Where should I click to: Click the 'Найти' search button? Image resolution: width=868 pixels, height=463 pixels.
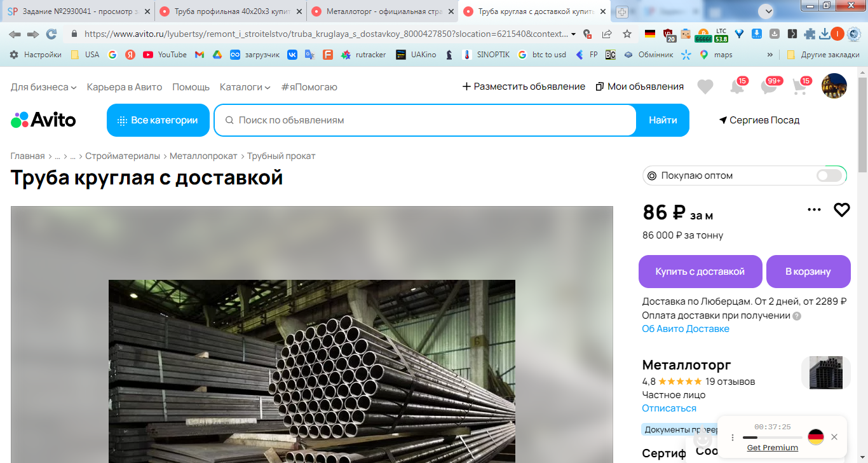pos(663,120)
